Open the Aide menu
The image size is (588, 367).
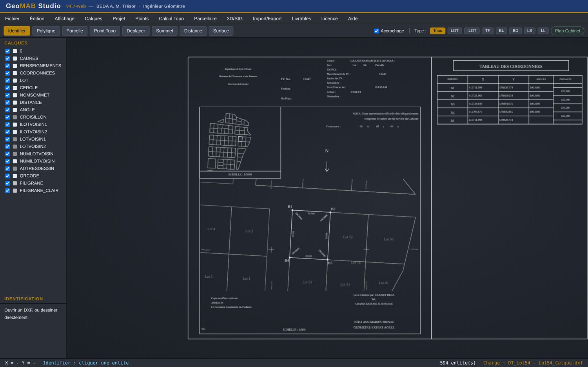(353, 18)
